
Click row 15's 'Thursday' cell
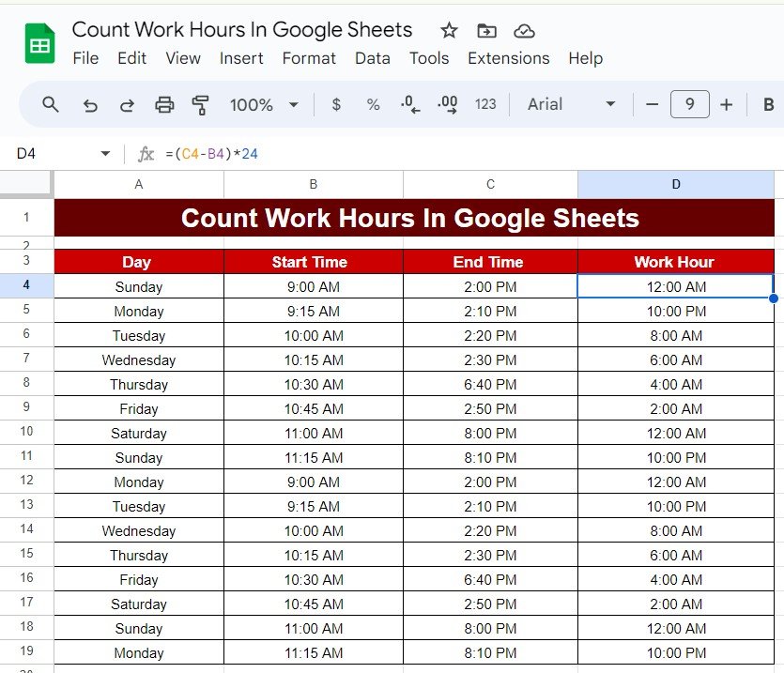click(139, 555)
